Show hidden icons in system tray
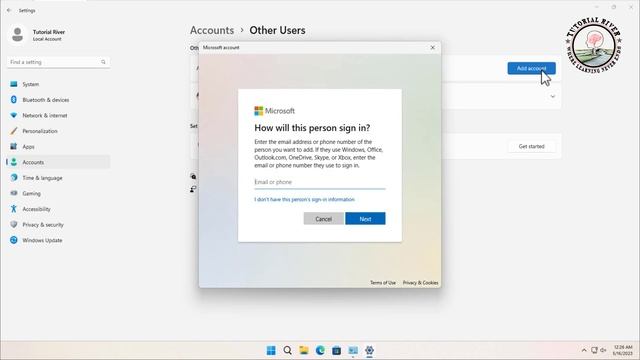The width and height of the screenshot is (640, 360). click(584, 350)
